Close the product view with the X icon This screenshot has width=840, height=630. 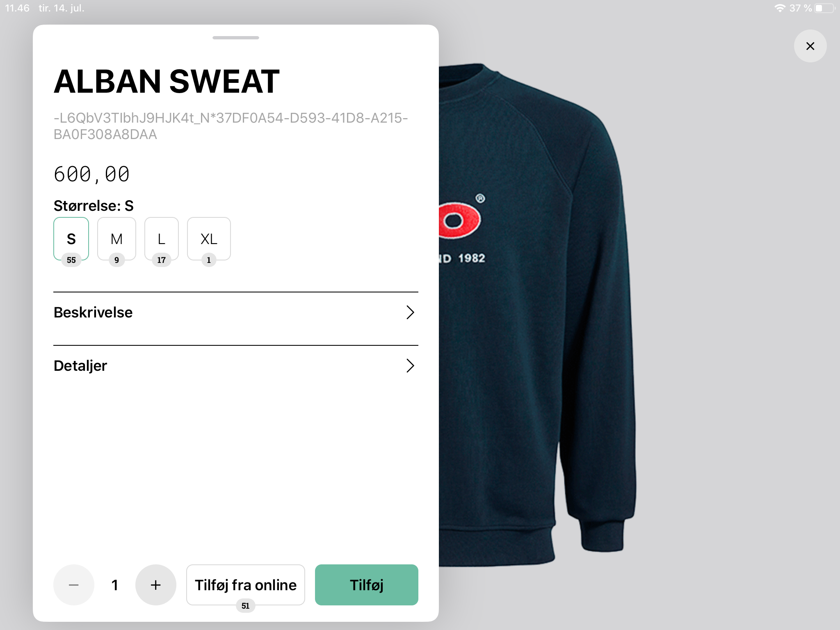point(810,46)
